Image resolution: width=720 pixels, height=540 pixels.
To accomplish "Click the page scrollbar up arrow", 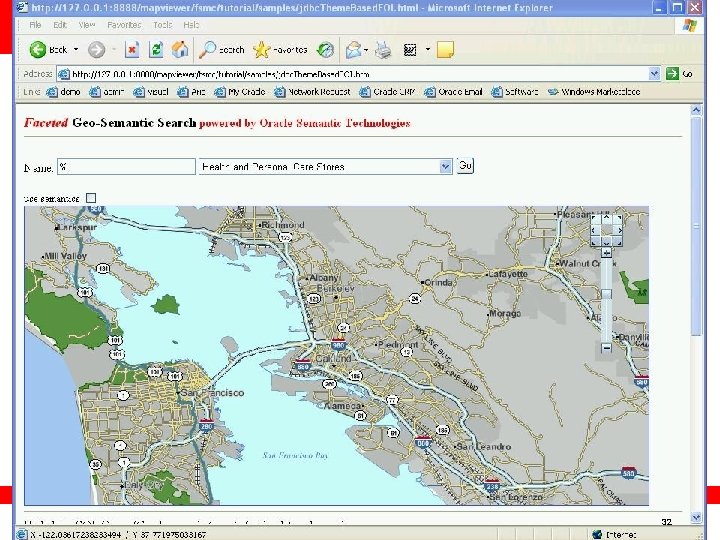I will 696,110.
